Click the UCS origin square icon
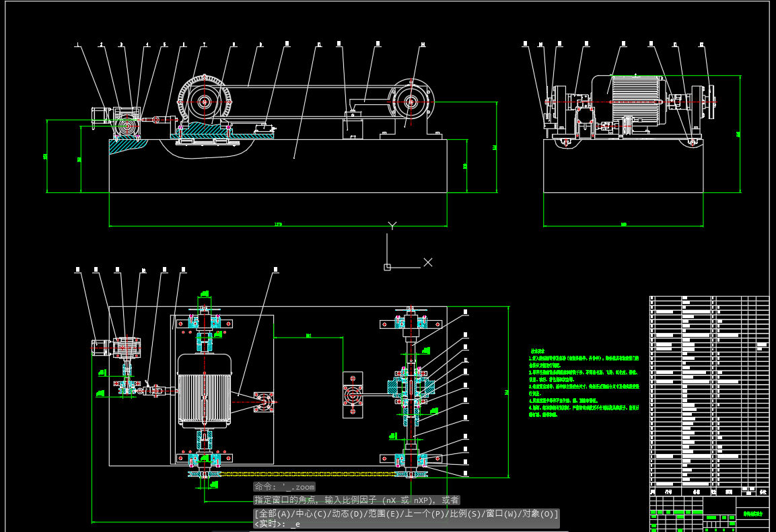The height and width of the screenshot is (532, 776). (387, 267)
